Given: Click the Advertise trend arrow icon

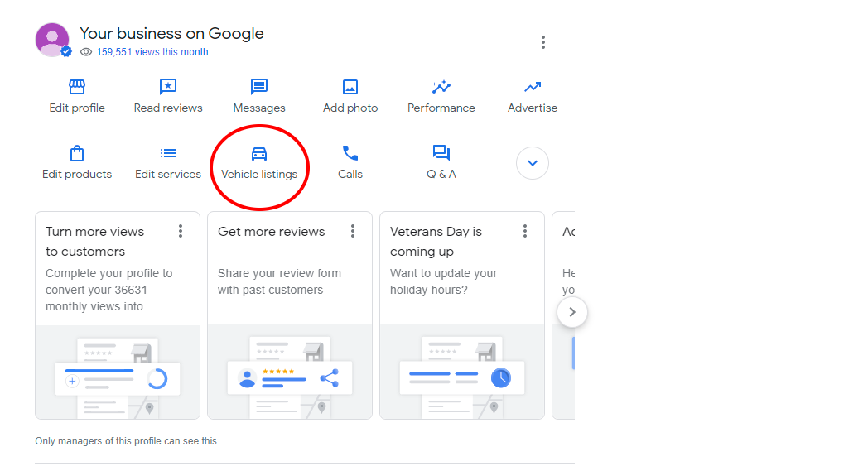Looking at the screenshot, I should point(533,87).
